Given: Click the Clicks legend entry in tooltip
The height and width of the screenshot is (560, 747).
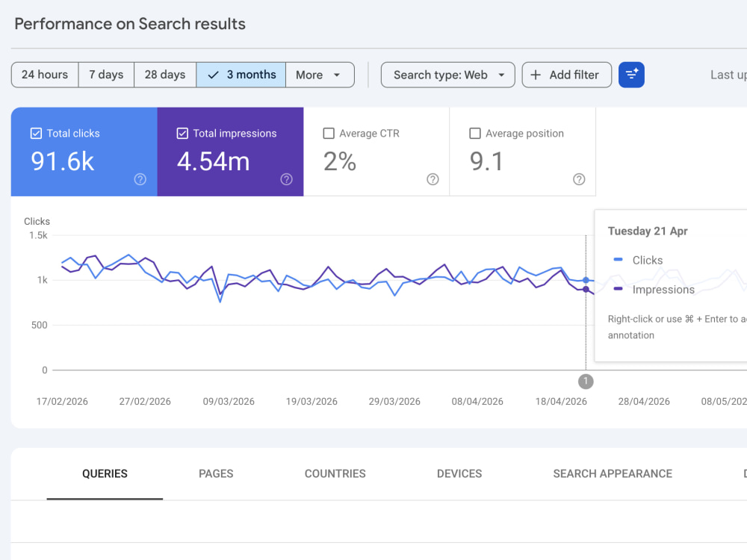Looking at the screenshot, I should click(639, 260).
